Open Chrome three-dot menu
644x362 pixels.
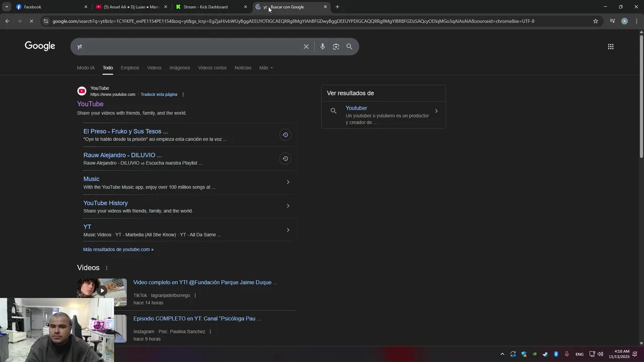pyautogui.click(x=636, y=21)
